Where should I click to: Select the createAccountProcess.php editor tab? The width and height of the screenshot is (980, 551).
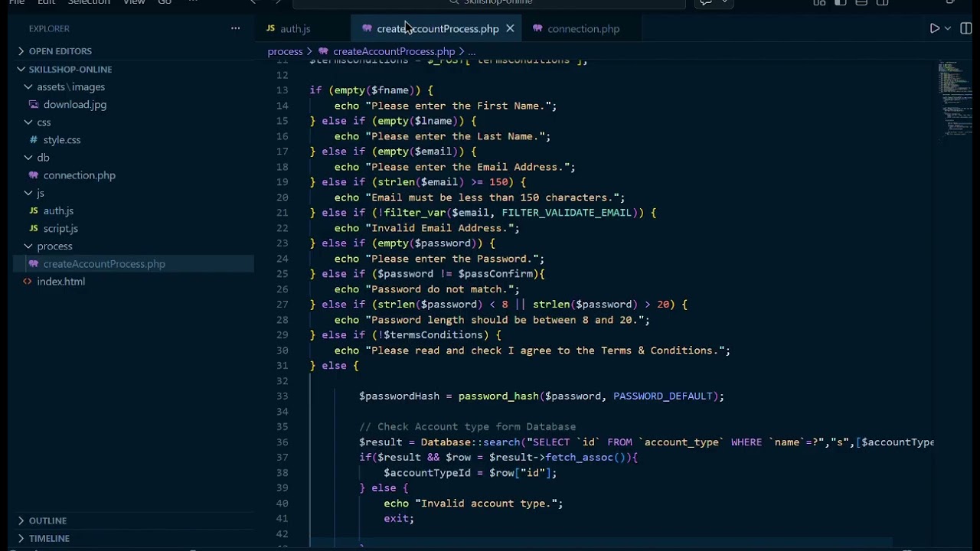pyautogui.click(x=437, y=28)
